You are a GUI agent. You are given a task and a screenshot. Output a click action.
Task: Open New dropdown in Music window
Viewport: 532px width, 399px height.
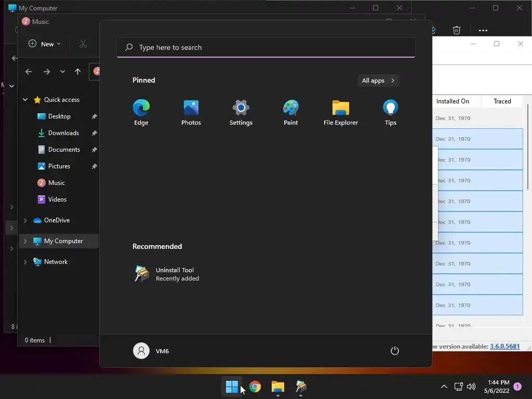[45, 44]
